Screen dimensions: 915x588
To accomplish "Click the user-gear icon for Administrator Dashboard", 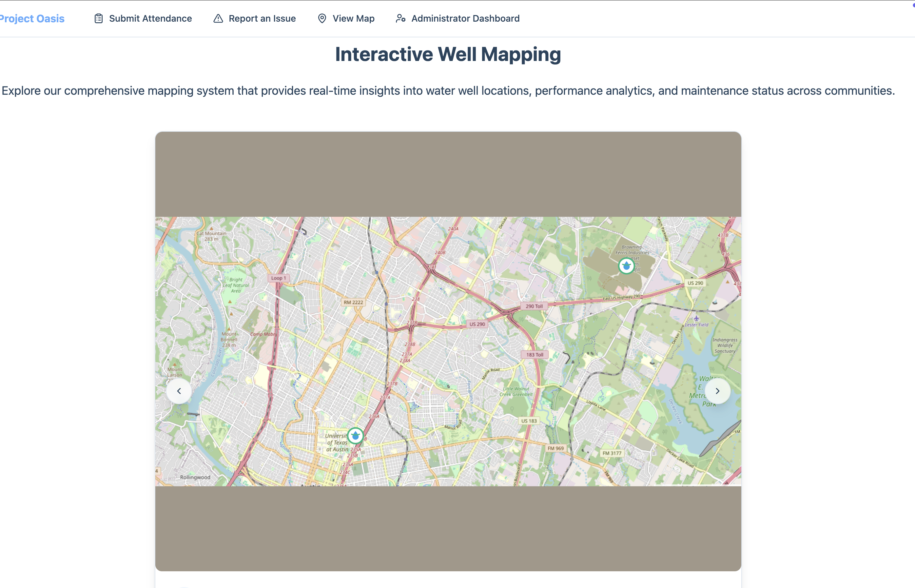I will pyautogui.click(x=400, y=18).
